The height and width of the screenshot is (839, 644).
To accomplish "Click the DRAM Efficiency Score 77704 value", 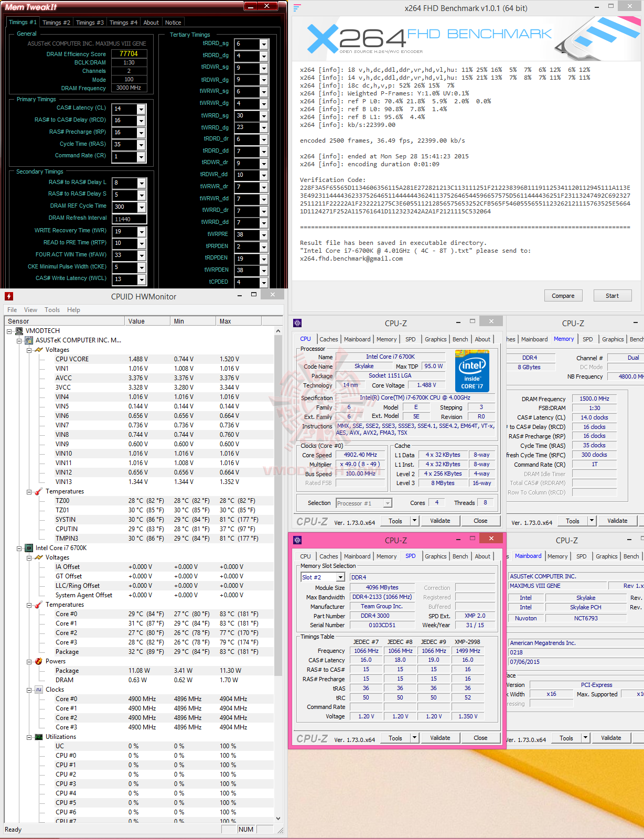I will click(128, 53).
